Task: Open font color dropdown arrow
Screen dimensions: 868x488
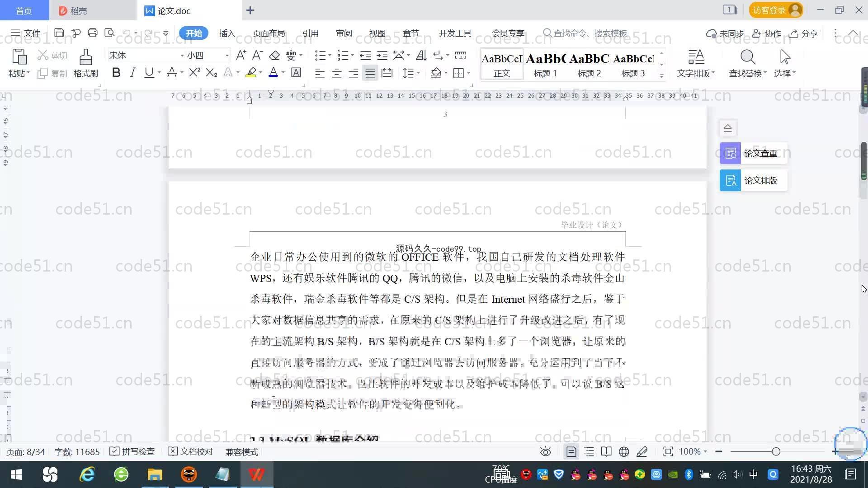Action: pos(283,73)
